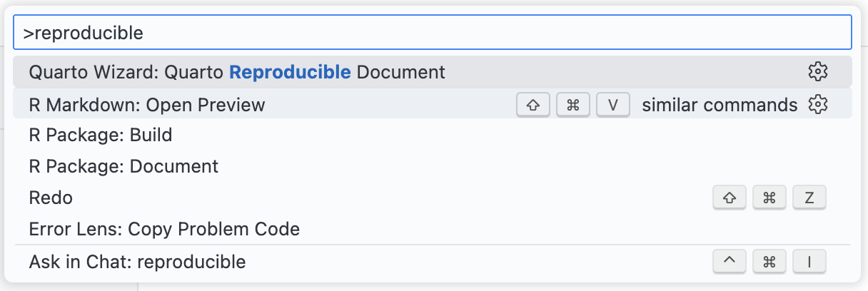The width and height of the screenshot is (868, 291).
Task: Select the Redo command
Action: coord(51,198)
